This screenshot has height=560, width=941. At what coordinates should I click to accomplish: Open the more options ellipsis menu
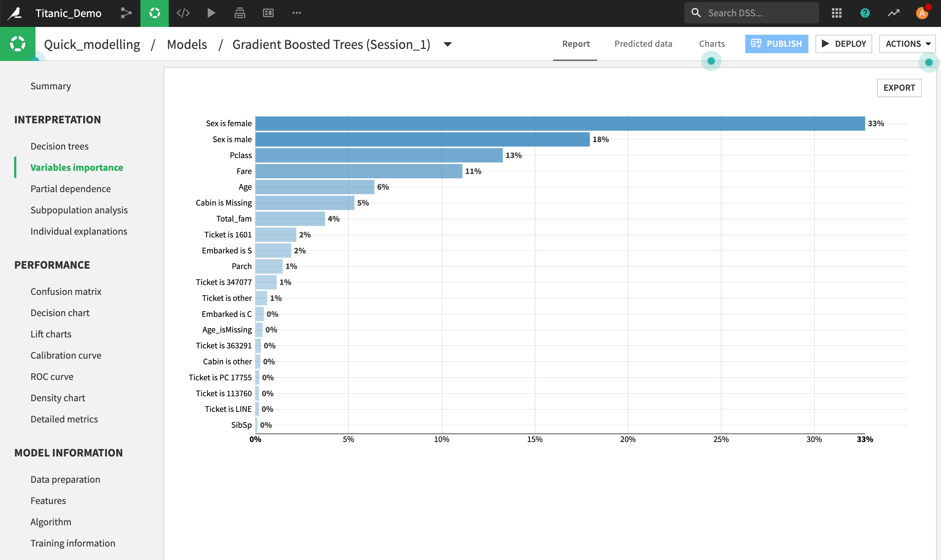(x=296, y=13)
